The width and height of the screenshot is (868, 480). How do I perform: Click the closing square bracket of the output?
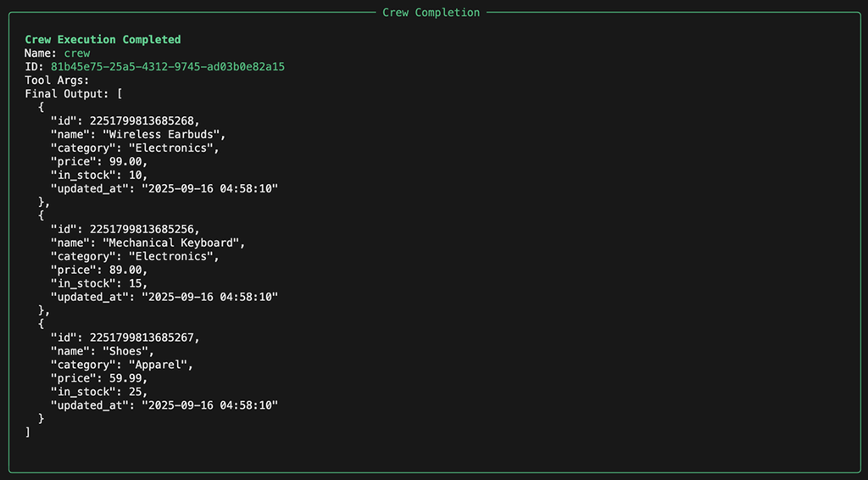point(28,433)
